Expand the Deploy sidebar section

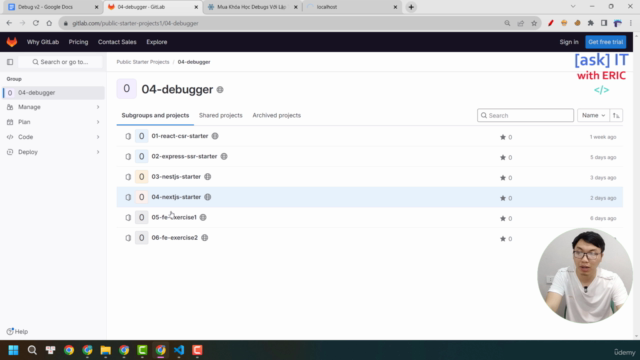coord(53,152)
